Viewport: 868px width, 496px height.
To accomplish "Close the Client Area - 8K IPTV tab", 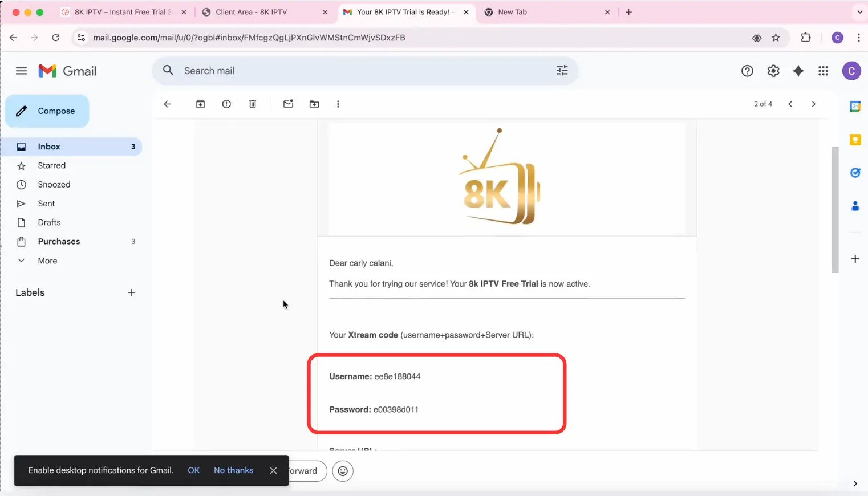I will pyautogui.click(x=325, y=12).
